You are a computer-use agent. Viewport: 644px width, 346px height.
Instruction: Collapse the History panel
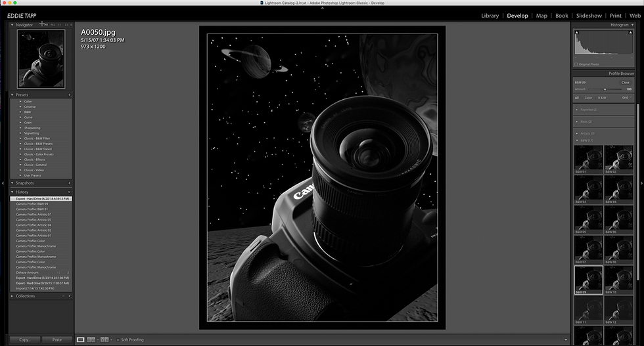coord(12,192)
